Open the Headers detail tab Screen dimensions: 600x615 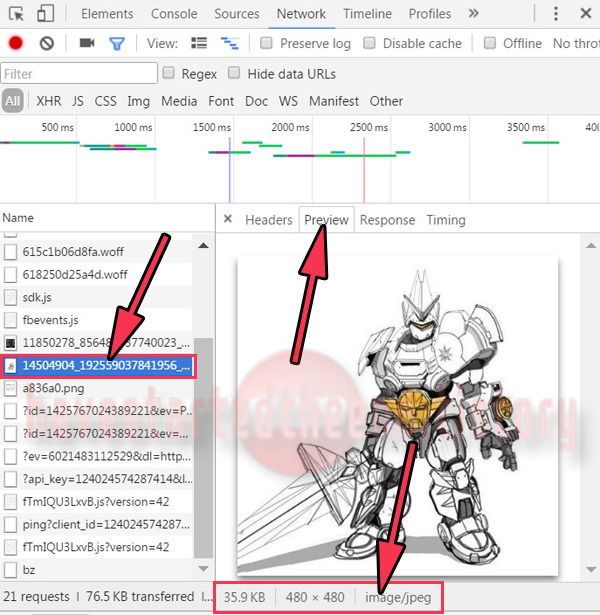click(269, 220)
